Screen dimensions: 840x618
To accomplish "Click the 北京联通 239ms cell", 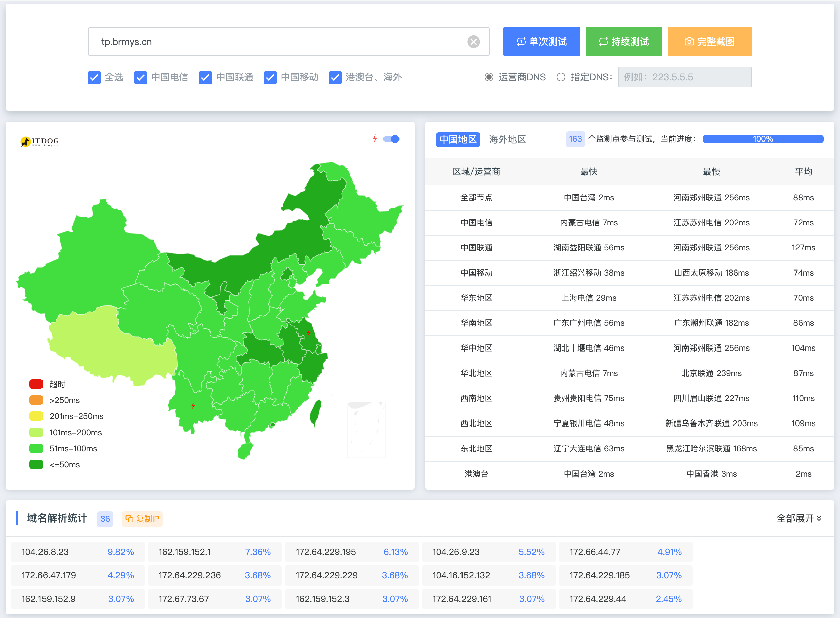I will coord(711,373).
